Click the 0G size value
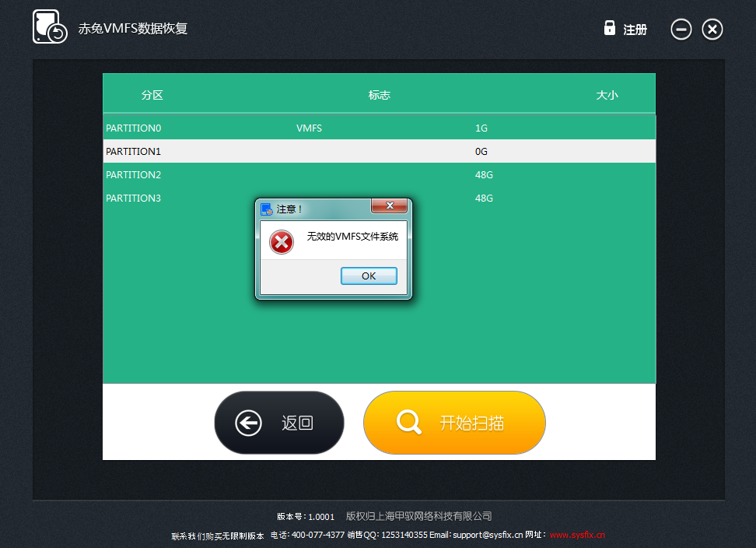The image size is (756, 548). pos(481,152)
